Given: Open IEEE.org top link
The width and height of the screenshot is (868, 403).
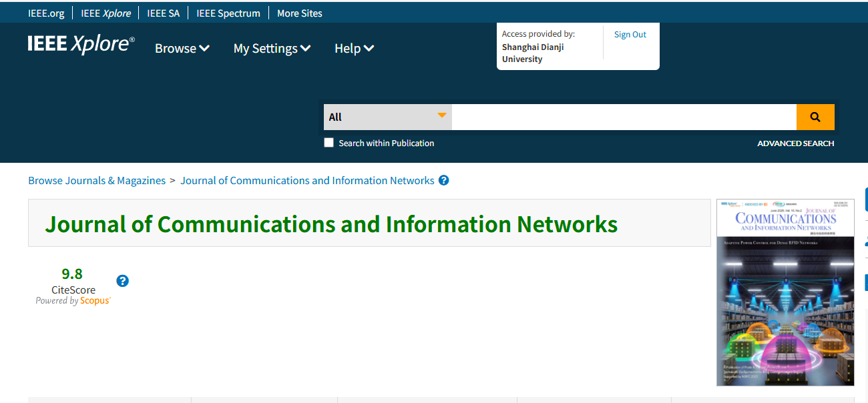Looking at the screenshot, I should (x=46, y=13).
